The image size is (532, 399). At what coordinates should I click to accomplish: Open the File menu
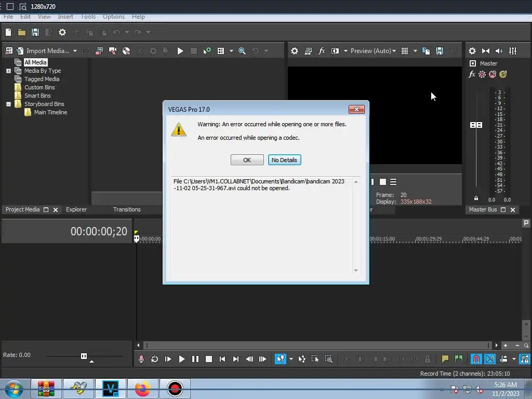[8, 17]
